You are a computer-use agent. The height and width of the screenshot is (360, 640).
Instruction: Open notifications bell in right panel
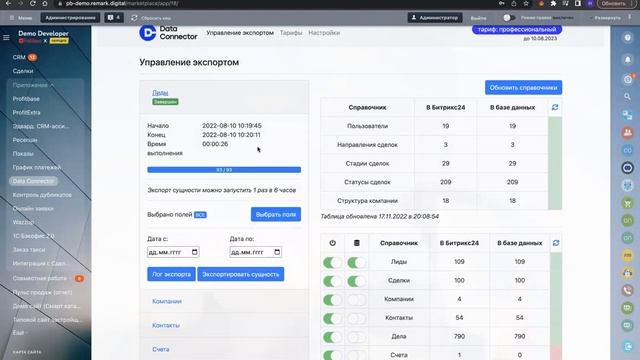click(x=627, y=60)
